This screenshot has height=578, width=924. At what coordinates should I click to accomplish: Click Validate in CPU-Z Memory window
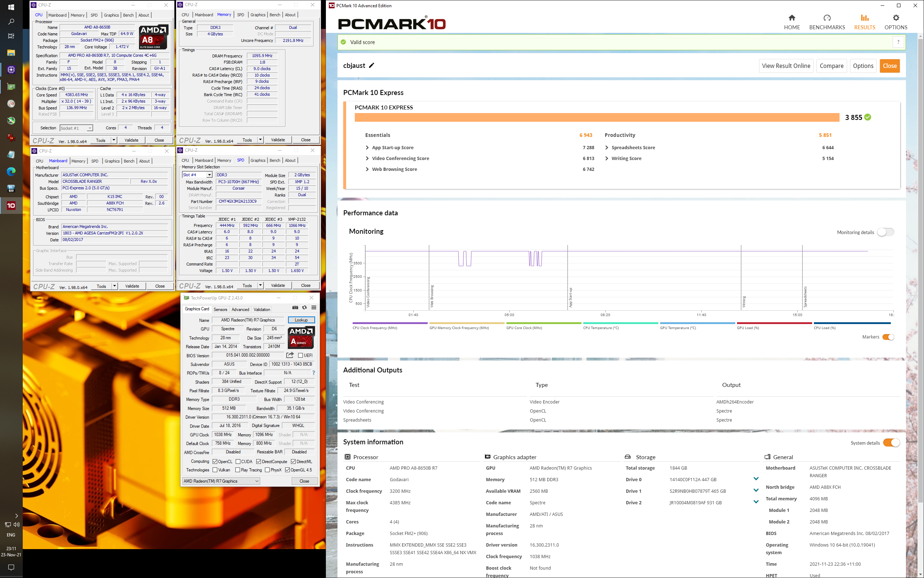pos(278,140)
